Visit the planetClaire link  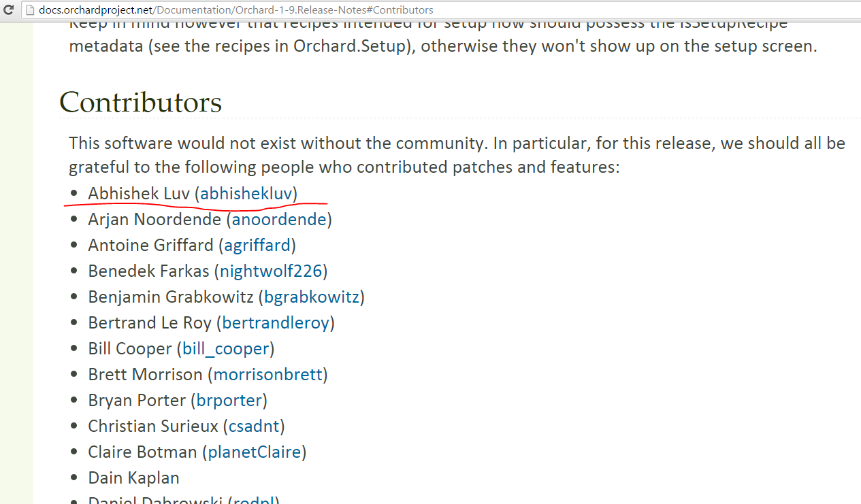pos(255,452)
